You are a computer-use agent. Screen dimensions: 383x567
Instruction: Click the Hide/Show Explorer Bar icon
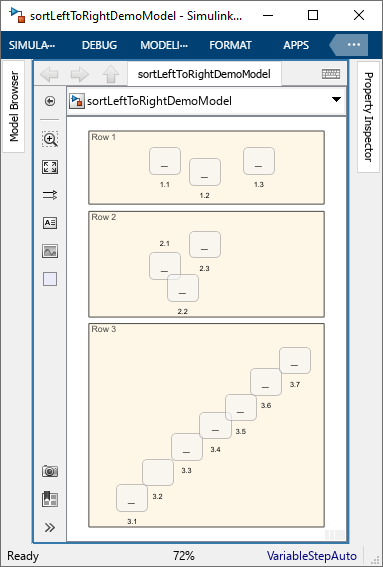(50, 101)
